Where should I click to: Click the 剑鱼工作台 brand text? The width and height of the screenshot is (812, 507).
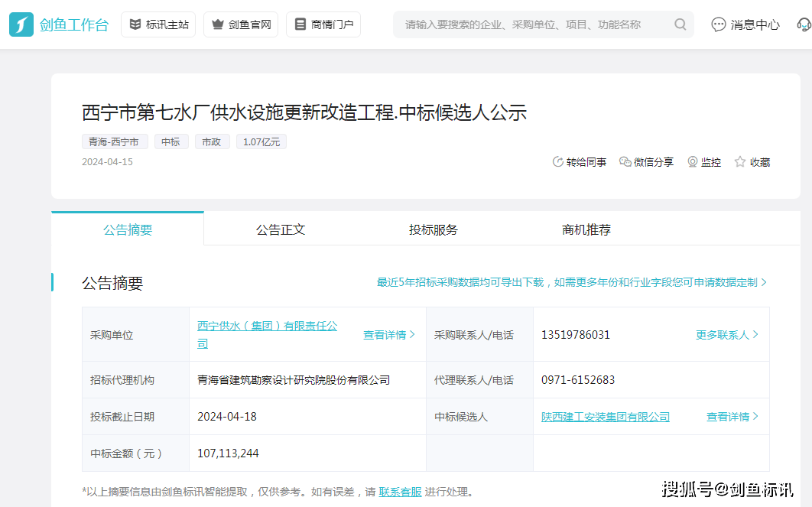click(x=74, y=25)
